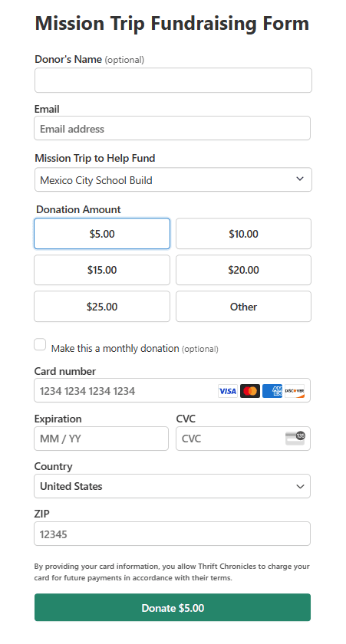Click the Visa card icon
346x644 pixels.
(228, 390)
